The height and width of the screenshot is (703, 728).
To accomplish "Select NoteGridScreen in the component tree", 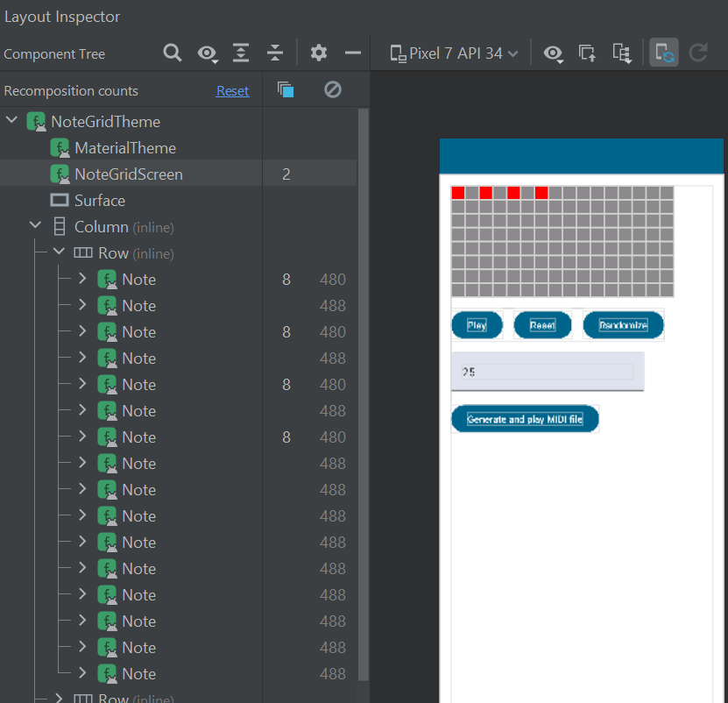I will pos(128,174).
